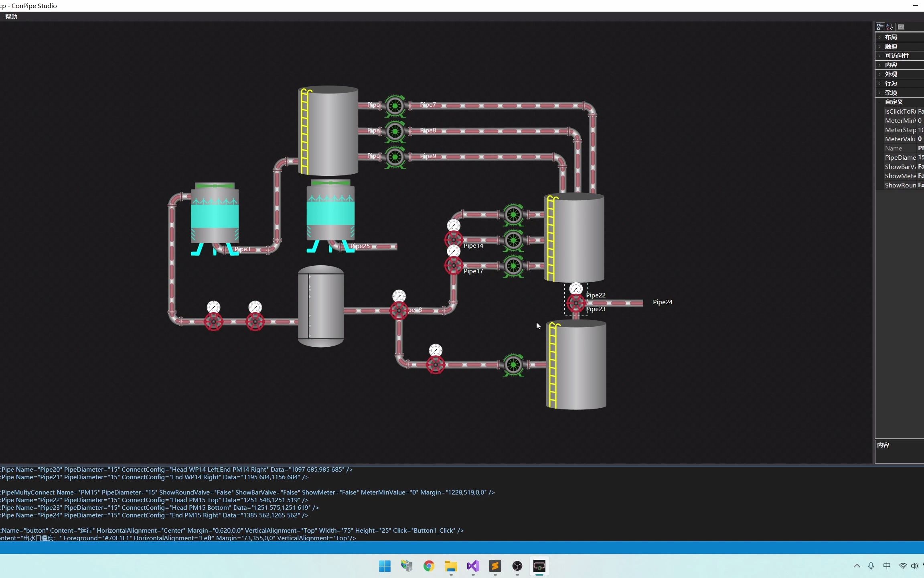The height and width of the screenshot is (578, 924).
Task: Select the tall tank feeding Pipe7
Action: (x=328, y=131)
